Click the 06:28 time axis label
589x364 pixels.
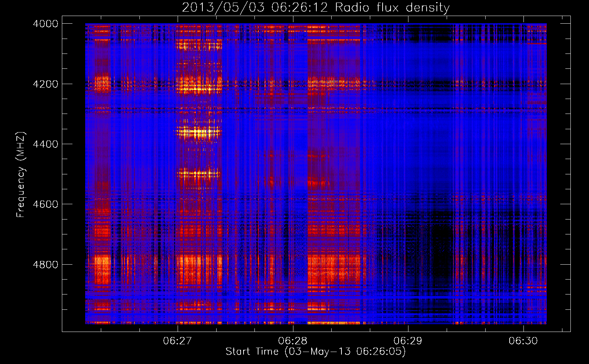(293, 341)
